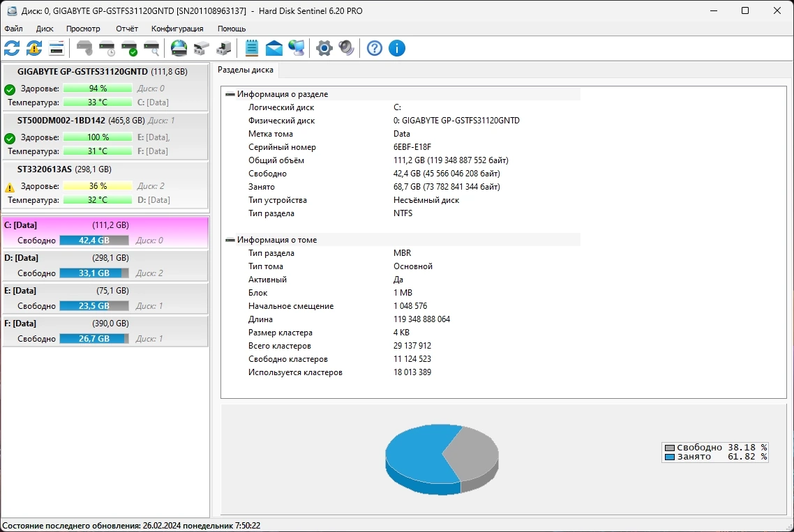Click the status bar last update text
The height and width of the screenshot is (532, 794).
point(132,526)
